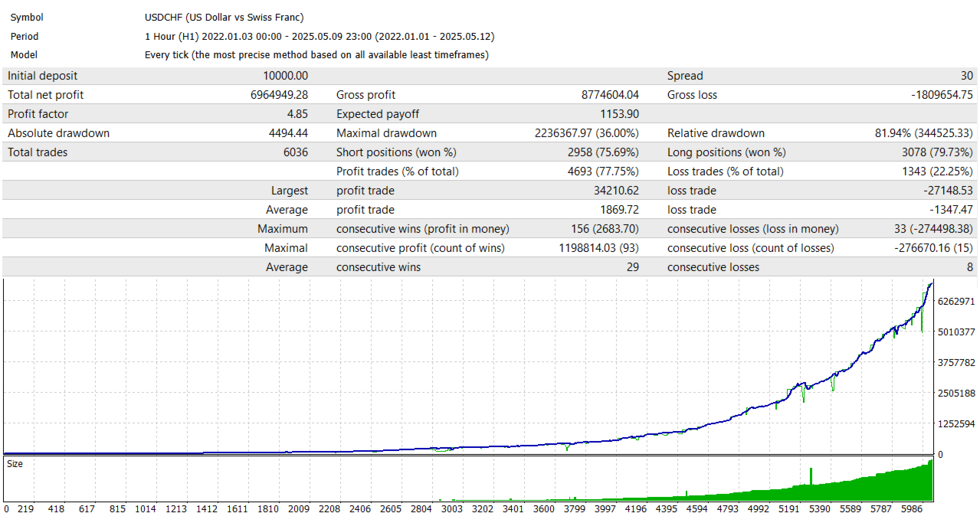
Task: Select the Spread value 30
Action: pyautogui.click(x=967, y=76)
